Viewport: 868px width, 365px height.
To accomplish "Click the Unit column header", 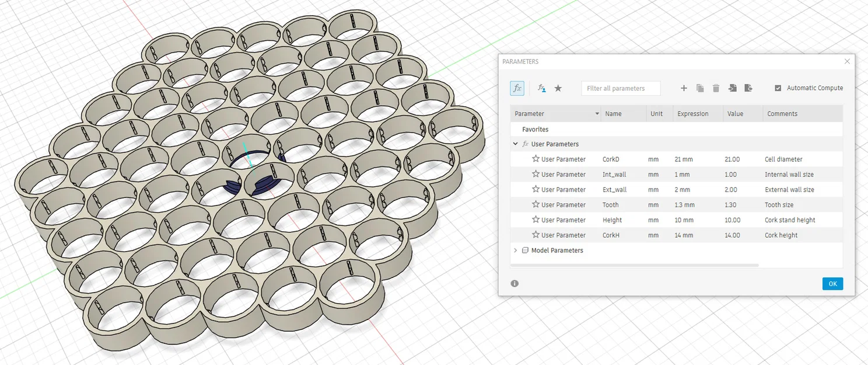I will [x=659, y=114].
